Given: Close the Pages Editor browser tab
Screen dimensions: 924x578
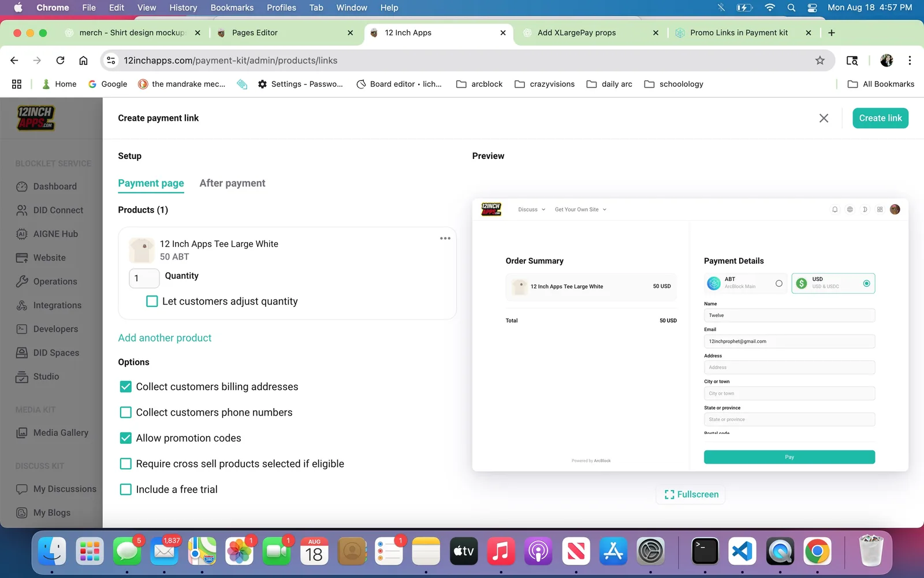Looking at the screenshot, I should click(350, 33).
